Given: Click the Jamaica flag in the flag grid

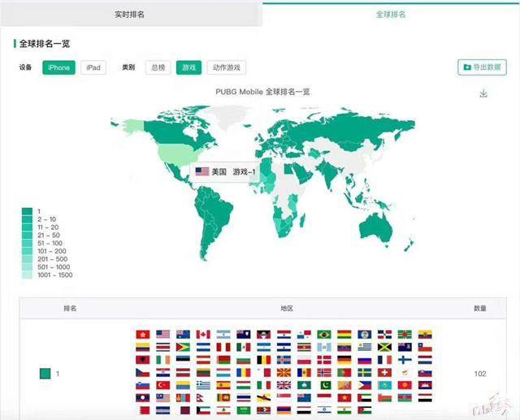Looking at the screenshot, I should 384,347.
